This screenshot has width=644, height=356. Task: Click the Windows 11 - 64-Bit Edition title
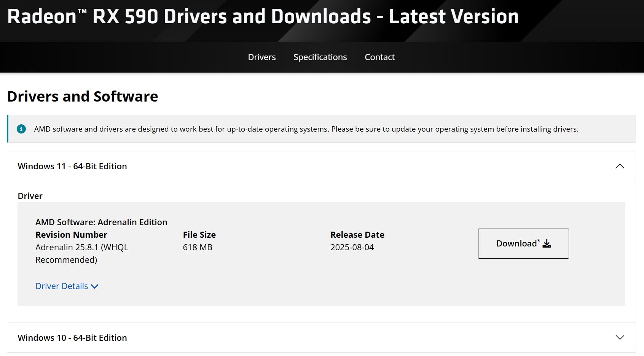coord(72,166)
